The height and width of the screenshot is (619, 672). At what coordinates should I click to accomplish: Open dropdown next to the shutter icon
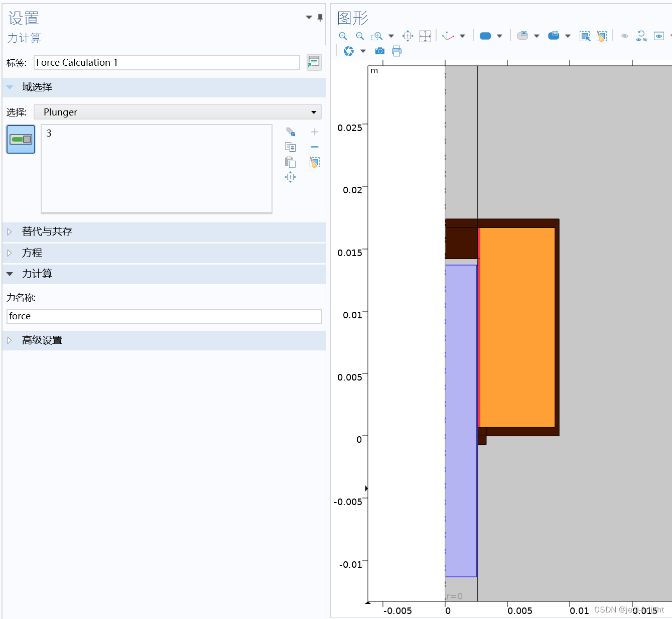click(x=363, y=51)
